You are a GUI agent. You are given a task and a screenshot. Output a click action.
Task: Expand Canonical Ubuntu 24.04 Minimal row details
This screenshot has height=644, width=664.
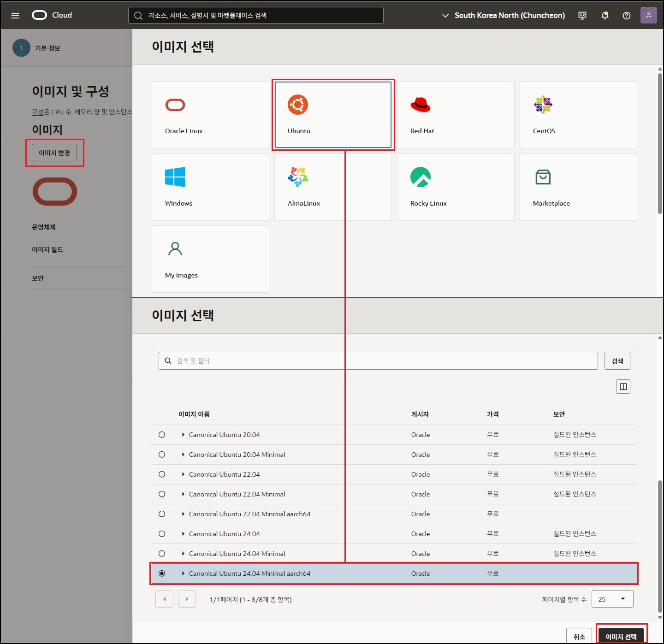click(x=183, y=554)
